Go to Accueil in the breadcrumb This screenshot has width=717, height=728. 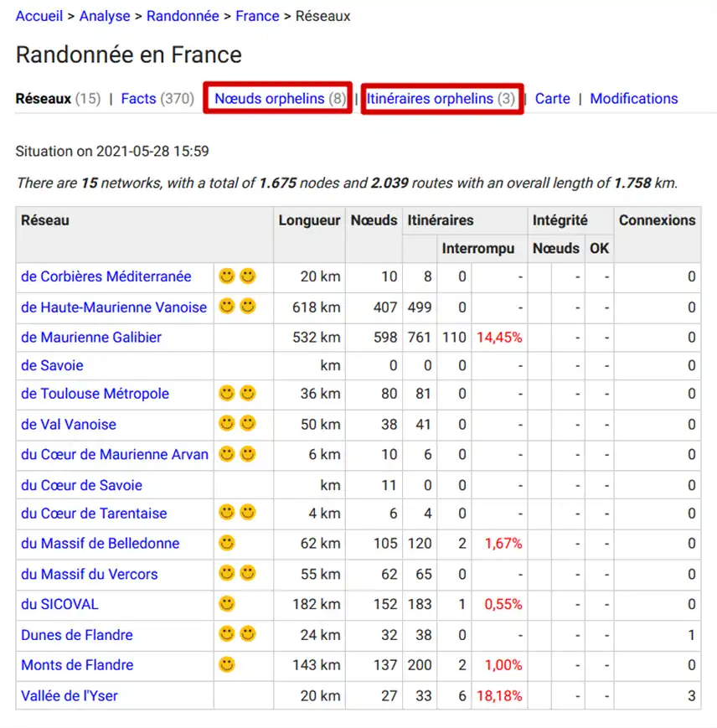pos(39,16)
